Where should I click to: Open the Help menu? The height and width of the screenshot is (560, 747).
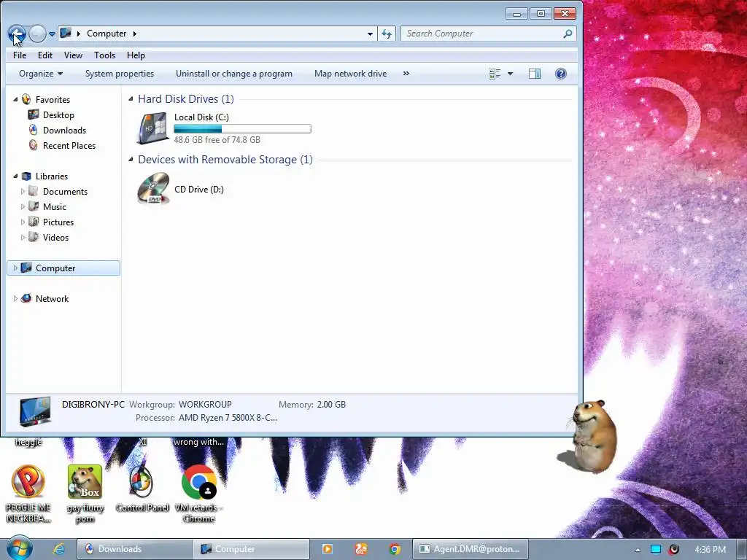136,55
